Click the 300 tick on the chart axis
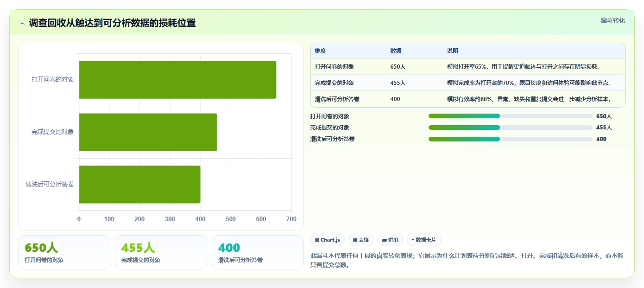The image size is (644, 288). [x=170, y=219]
